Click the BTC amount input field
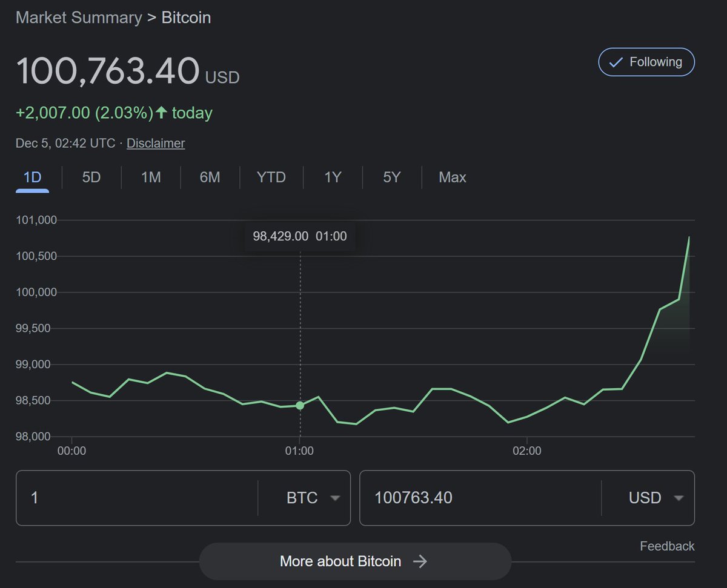Screen dimensions: 727x588 (x=136, y=498)
